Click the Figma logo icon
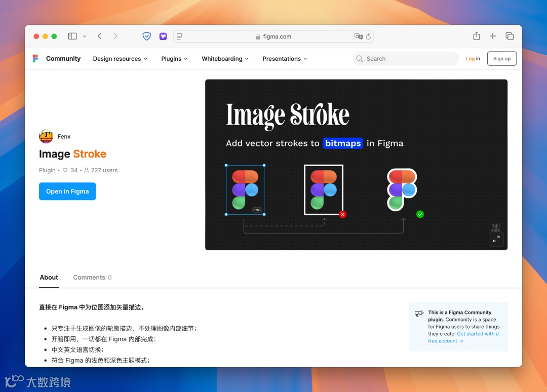 pos(35,59)
